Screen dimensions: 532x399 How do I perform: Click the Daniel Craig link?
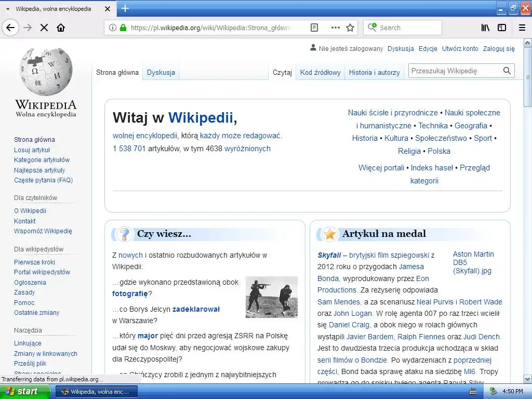(x=350, y=325)
